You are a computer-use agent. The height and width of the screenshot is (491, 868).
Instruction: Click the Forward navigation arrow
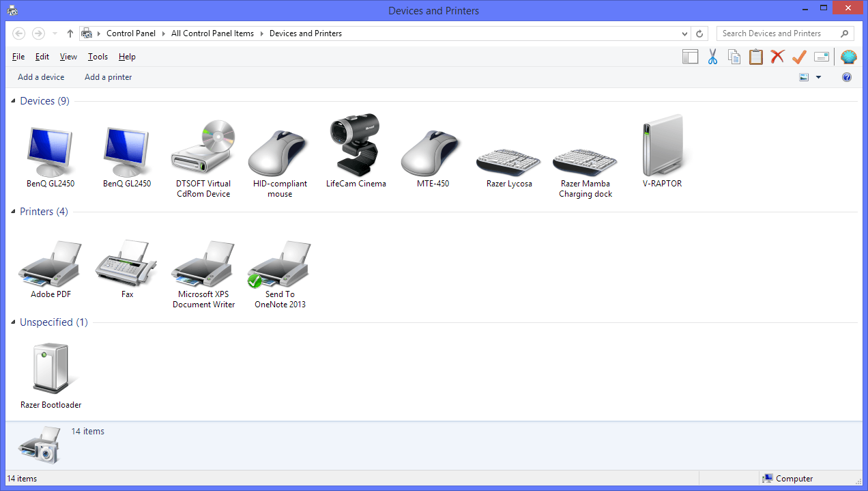click(x=39, y=33)
